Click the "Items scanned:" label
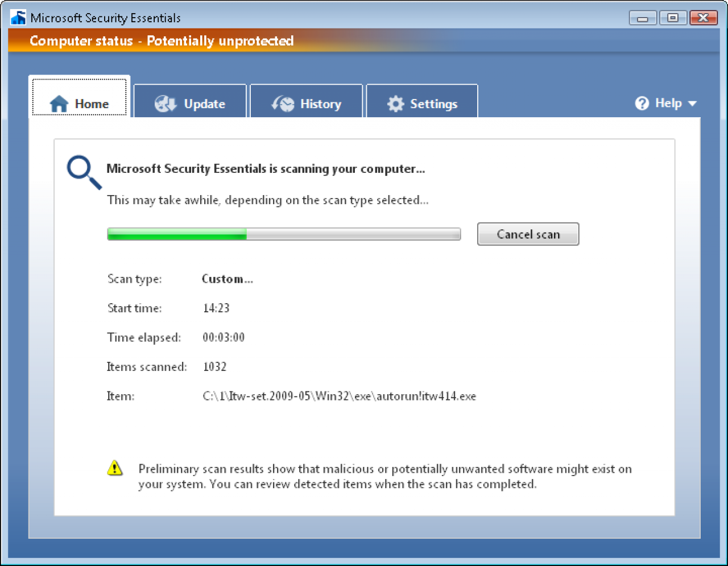 click(x=147, y=366)
